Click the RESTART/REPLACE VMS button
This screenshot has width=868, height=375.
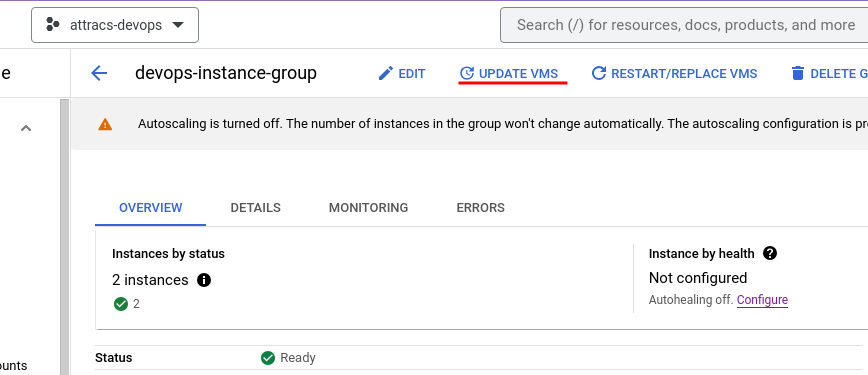point(674,74)
